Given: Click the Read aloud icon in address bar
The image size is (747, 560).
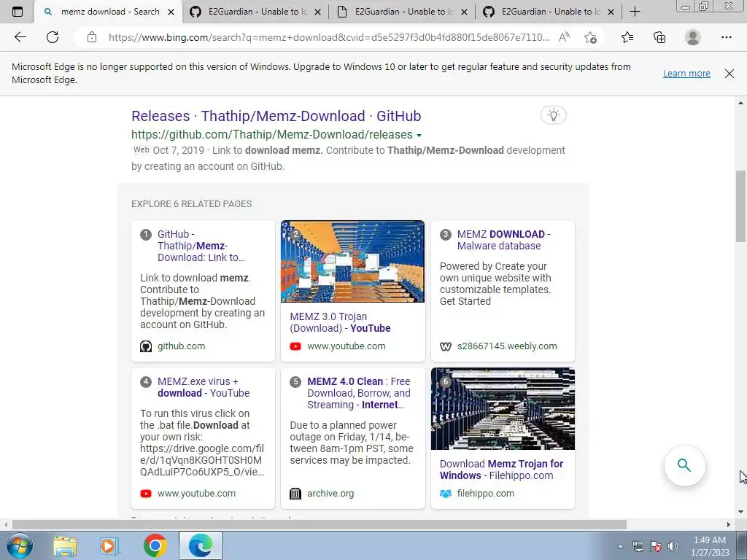Looking at the screenshot, I should [564, 37].
